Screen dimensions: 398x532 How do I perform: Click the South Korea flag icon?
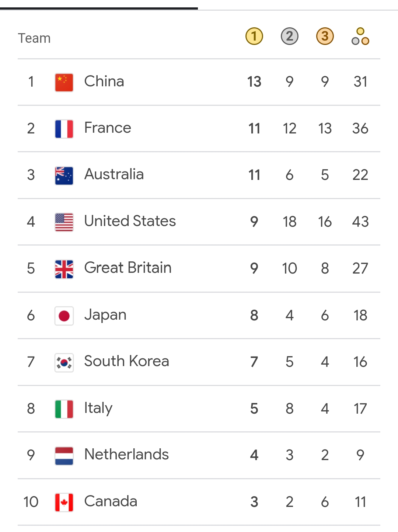click(x=64, y=362)
